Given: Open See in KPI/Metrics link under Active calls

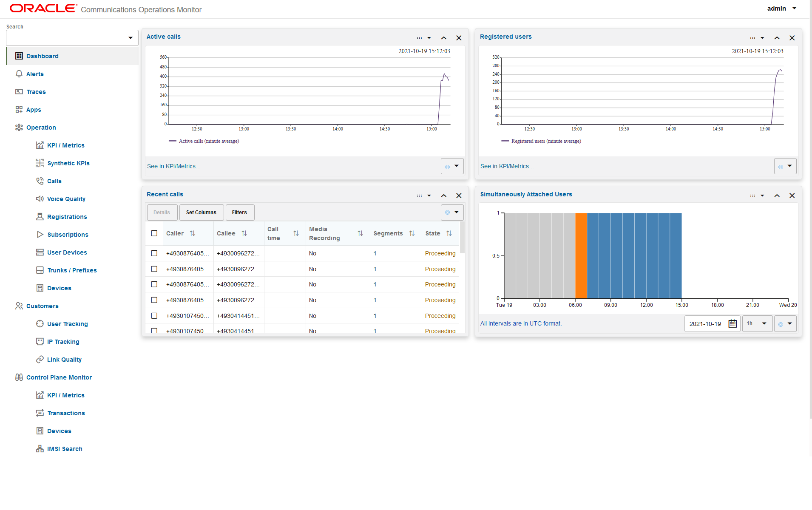Looking at the screenshot, I should tap(173, 166).
